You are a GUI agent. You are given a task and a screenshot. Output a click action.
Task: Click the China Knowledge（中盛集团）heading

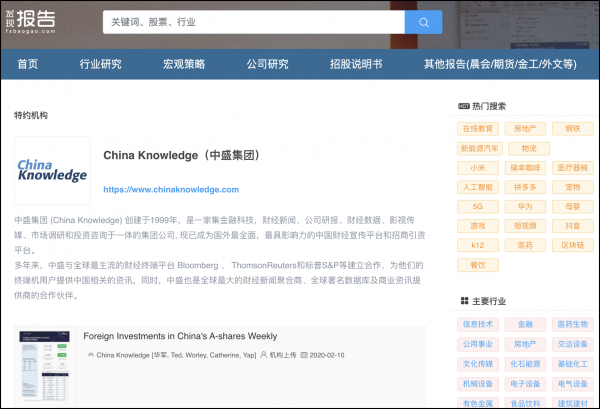coord(182,155)
